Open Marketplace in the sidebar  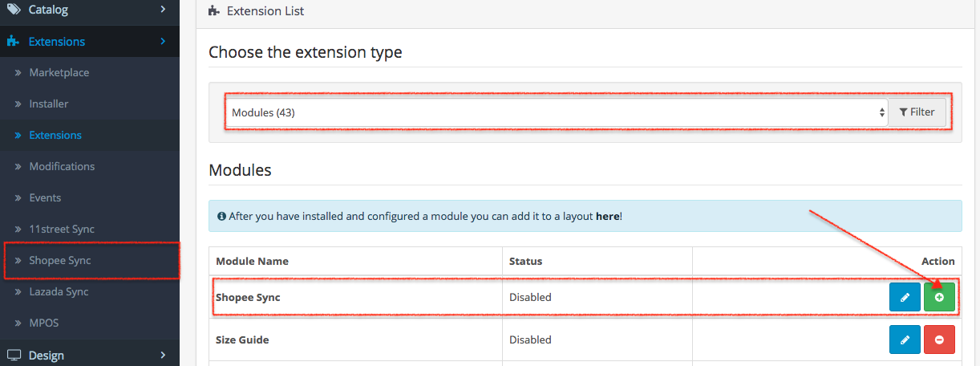point(59,72)
